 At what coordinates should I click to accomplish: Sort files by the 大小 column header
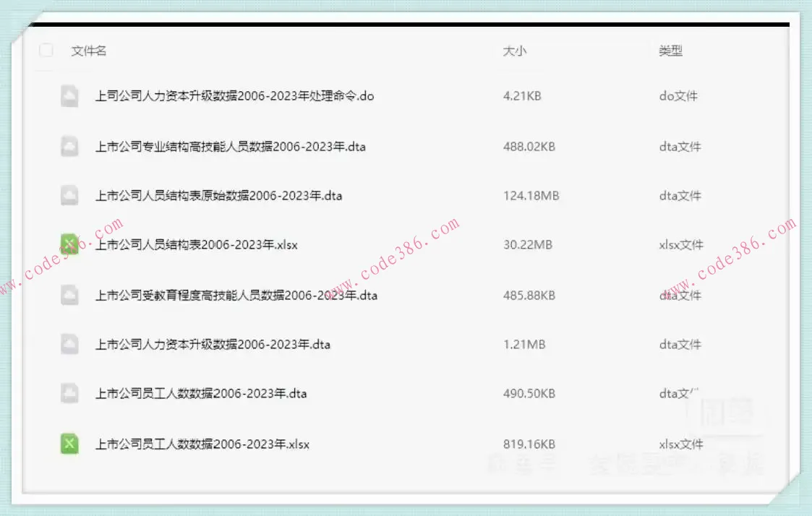pyautogui.click(x=514, y=51)
